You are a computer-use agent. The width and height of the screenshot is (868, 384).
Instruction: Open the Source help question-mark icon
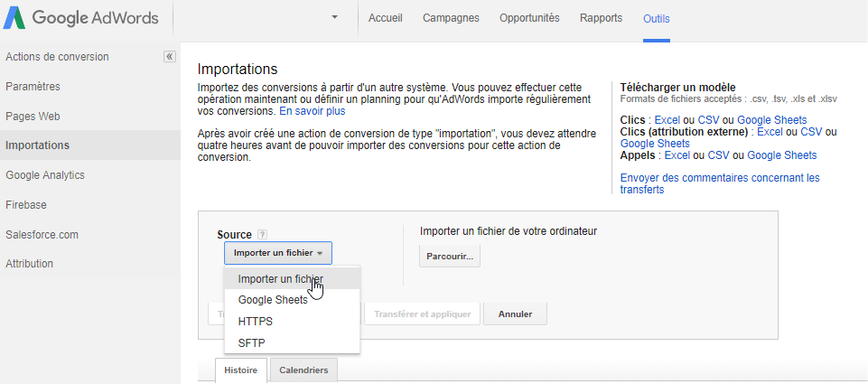coord(263,235)
